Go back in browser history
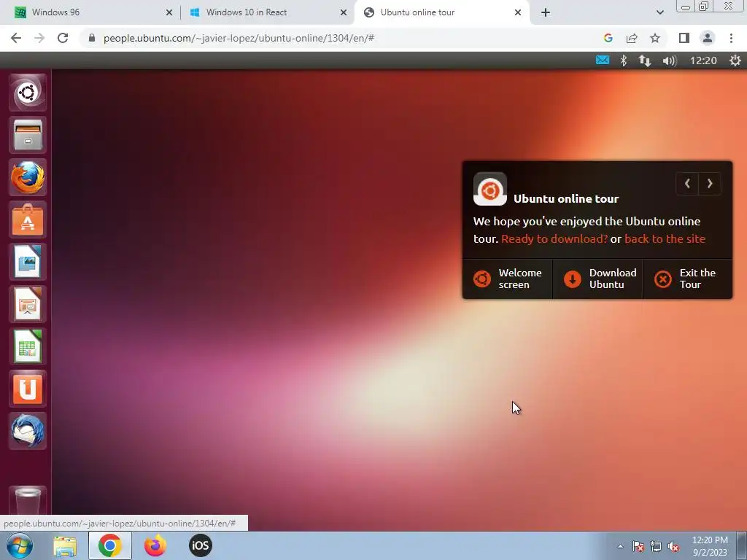This screenshot has height=560, width=747. pyautogui.click(x=16, y=38)
